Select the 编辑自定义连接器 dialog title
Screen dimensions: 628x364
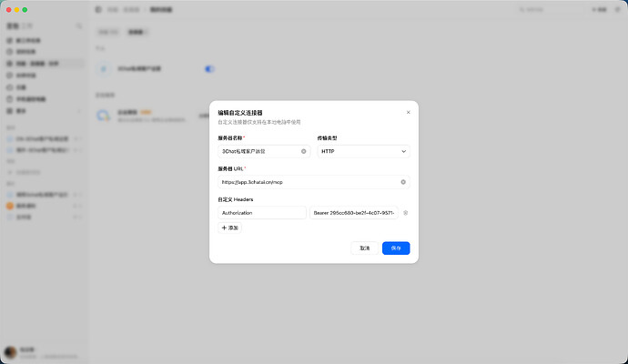pyautogui.click(x=240, y=113)
